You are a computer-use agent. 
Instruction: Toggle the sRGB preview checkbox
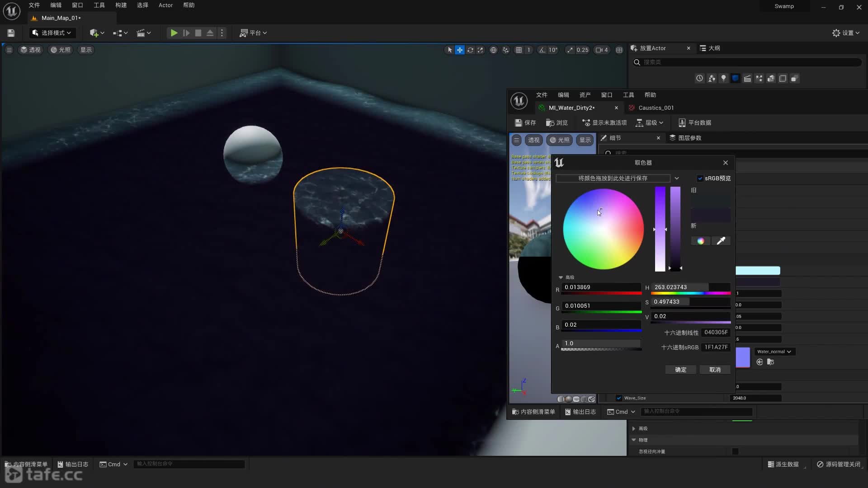coord(700,178)
